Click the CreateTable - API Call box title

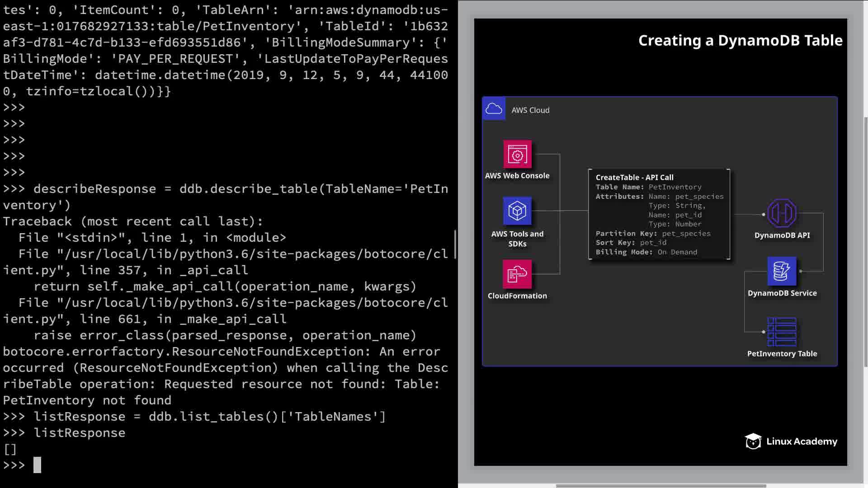tap(634, 178)
